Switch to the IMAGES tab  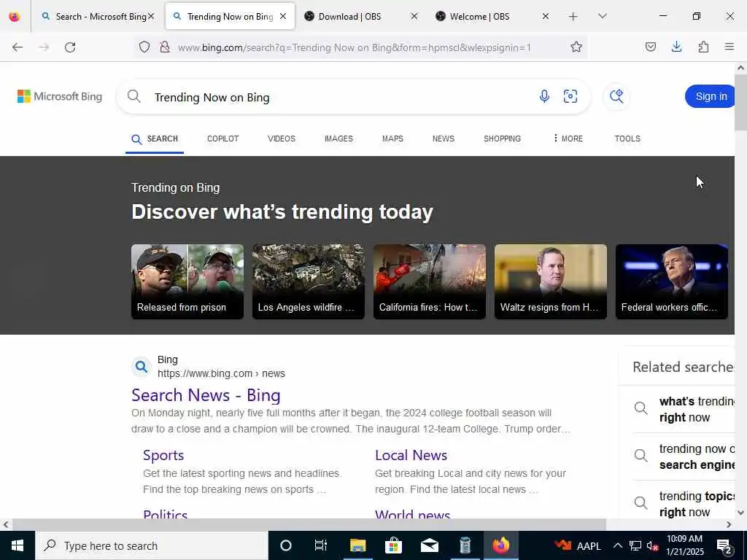[x=338, y=139]
